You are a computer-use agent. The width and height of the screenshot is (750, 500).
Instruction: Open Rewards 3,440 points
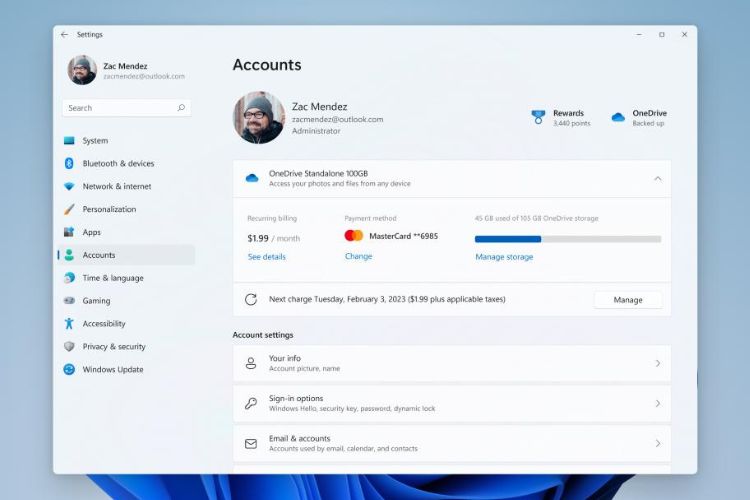pos(561,118)
